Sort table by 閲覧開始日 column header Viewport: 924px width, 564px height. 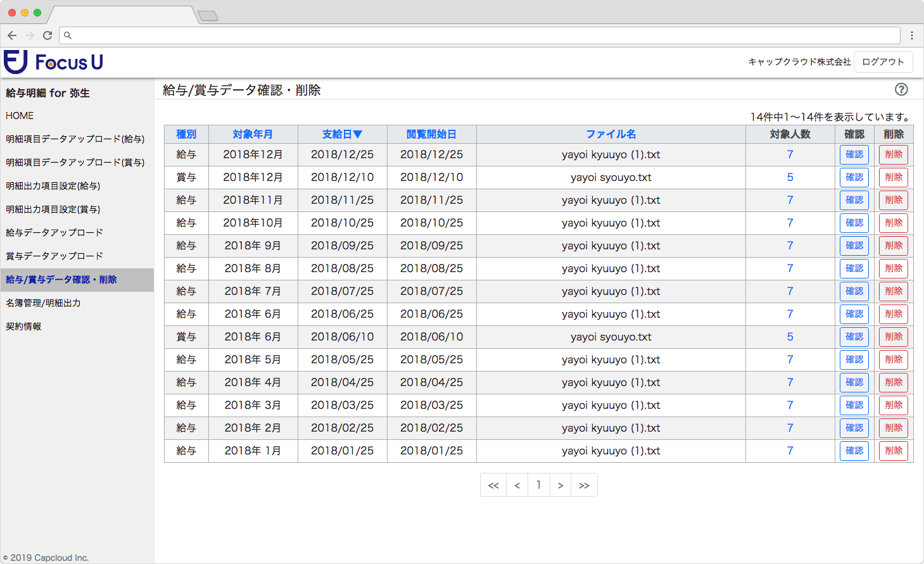431,134
